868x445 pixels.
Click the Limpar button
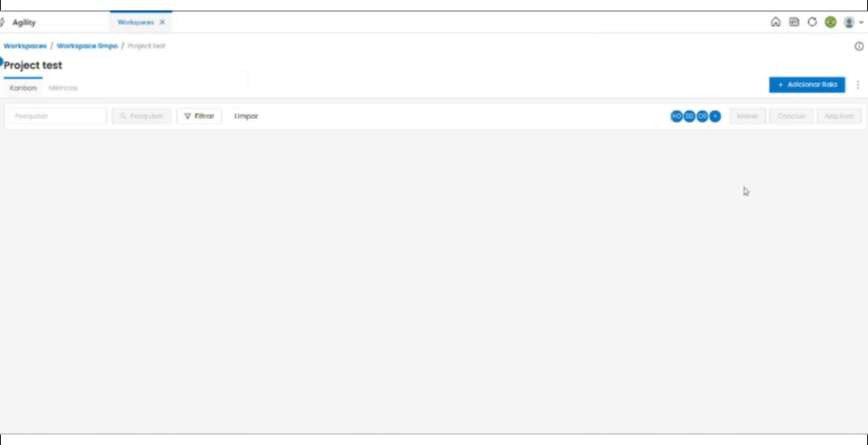(x=247, y=116)
